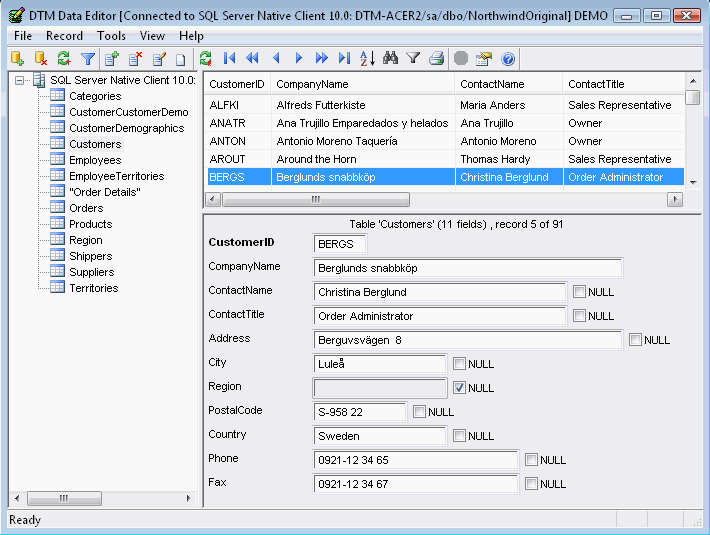Go to the last record

tap(345, 58)
